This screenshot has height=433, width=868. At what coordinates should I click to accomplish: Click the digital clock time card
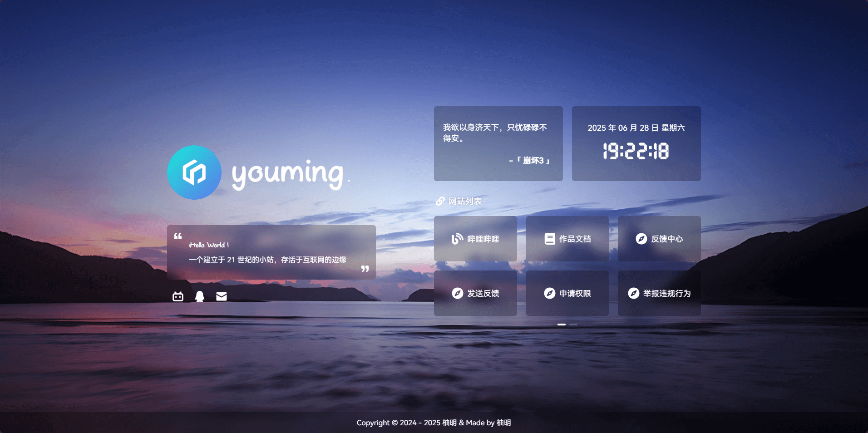point(636,143)
